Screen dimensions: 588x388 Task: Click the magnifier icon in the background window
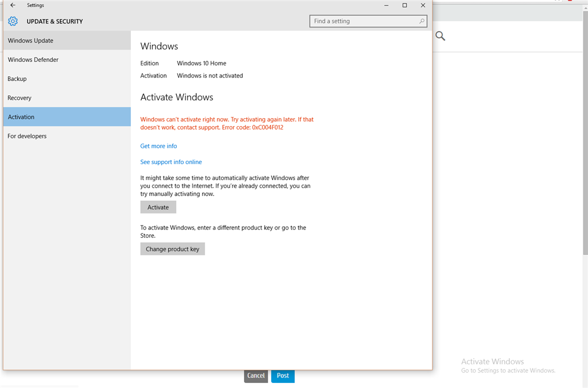coord(440,36)
